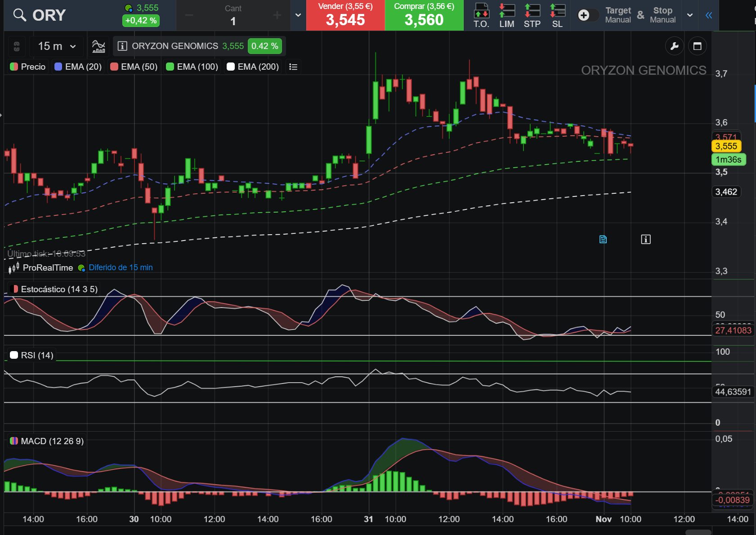Click the red Vender 3,545 button
This screenshot has height=535, width=756.
(345, 15)
